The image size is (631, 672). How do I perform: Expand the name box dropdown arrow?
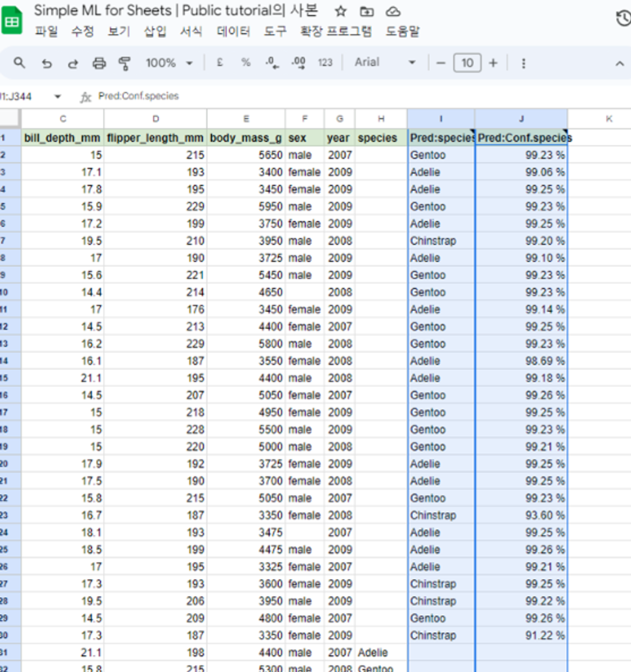tap(58, 97)
